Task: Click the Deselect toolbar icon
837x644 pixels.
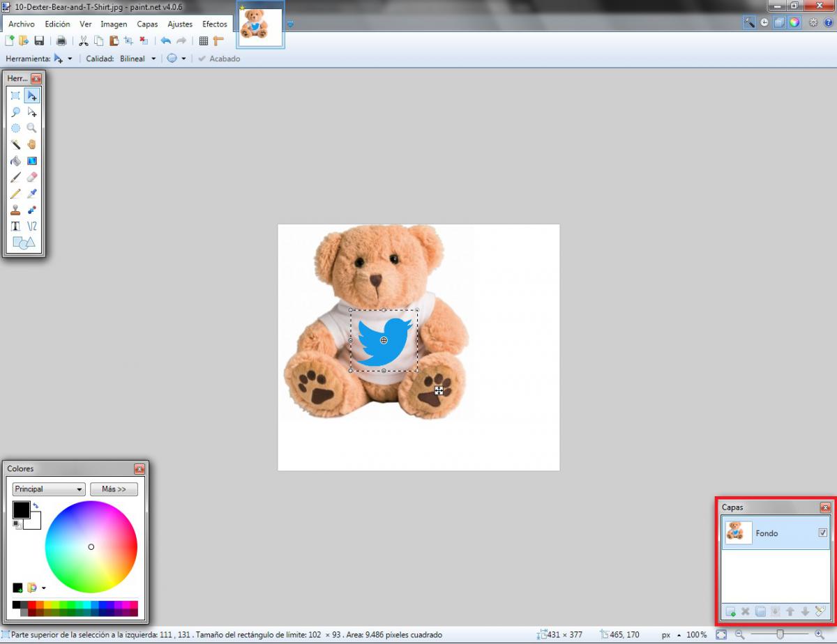Action: pos(143,41)
